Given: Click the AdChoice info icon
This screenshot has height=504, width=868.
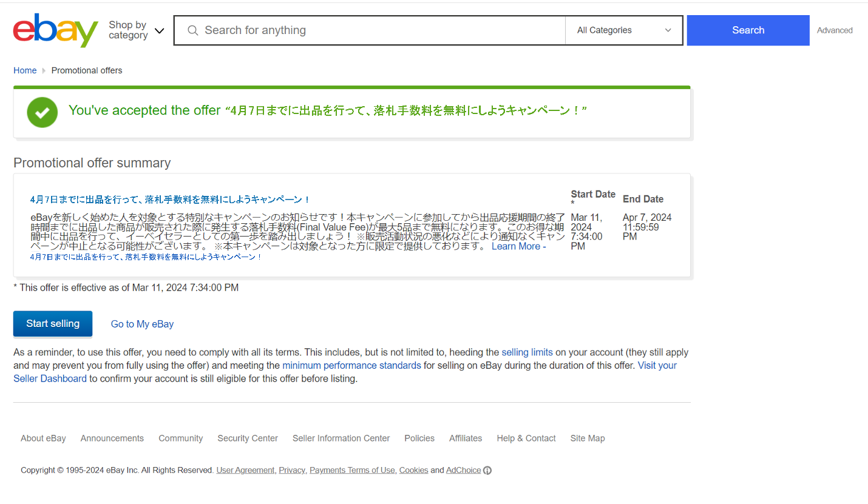Looking at the screenshot, I should click(x=487, y=471).
